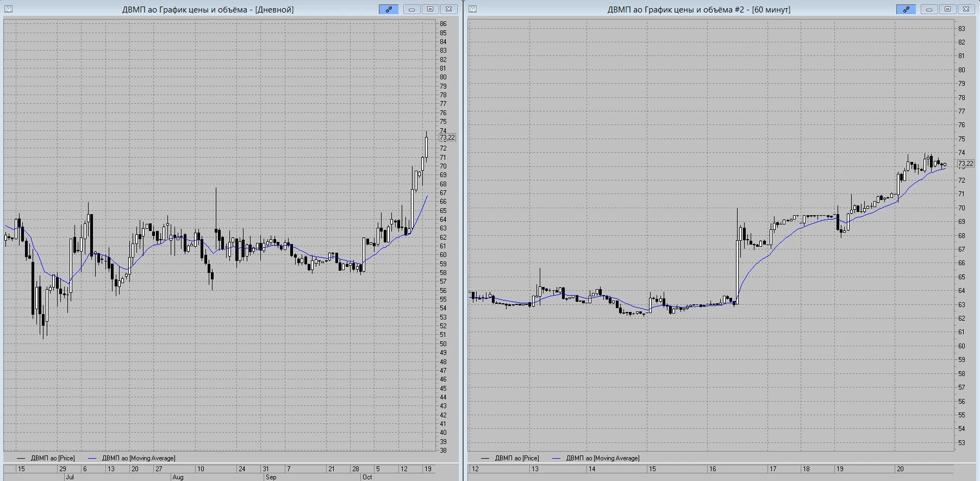
Task: Maximize the daily chart window
Action: coord(430,9)
